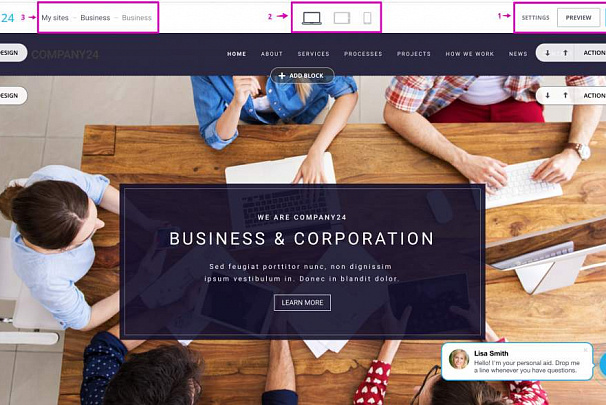Image resolution: width=606 pixels, height=405 pixels.
Task: Move the menu block up with arrow
Action: pyautogui.click(x=565, y=53)
